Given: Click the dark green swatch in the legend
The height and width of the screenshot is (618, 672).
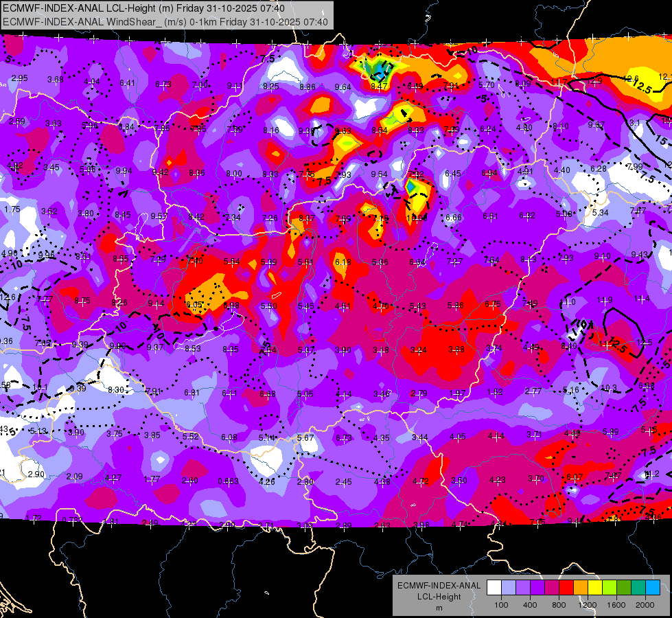Looking at the screenshot, I should [624, 588].
